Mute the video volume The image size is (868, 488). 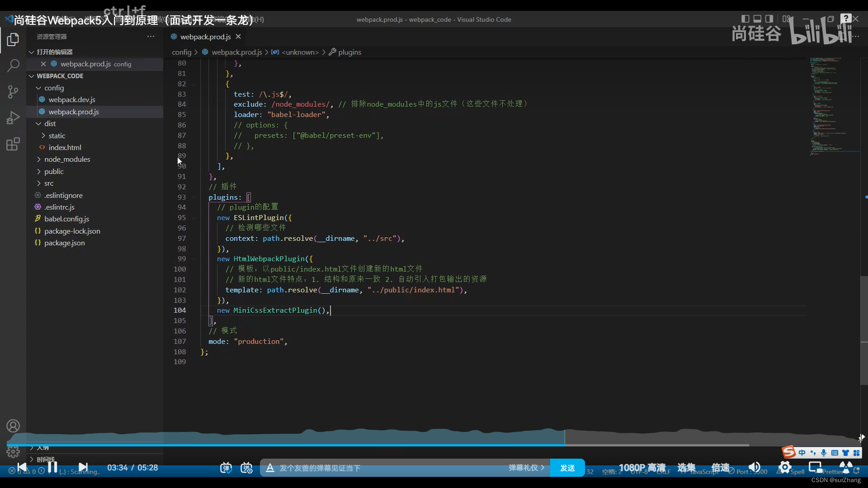pyautogui.click(x=754, y=468)
